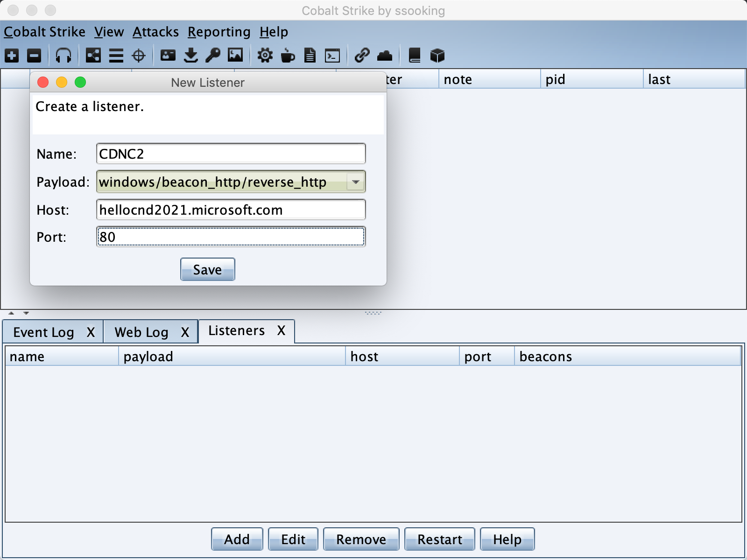Sort listeners by port column
Viewport: 747px width, 560px height.
pos(487,356)
